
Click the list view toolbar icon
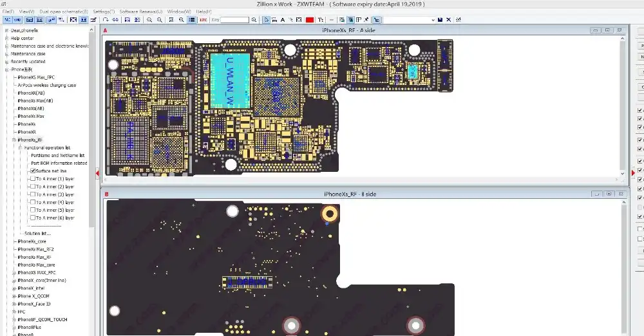tap(192, 20)
